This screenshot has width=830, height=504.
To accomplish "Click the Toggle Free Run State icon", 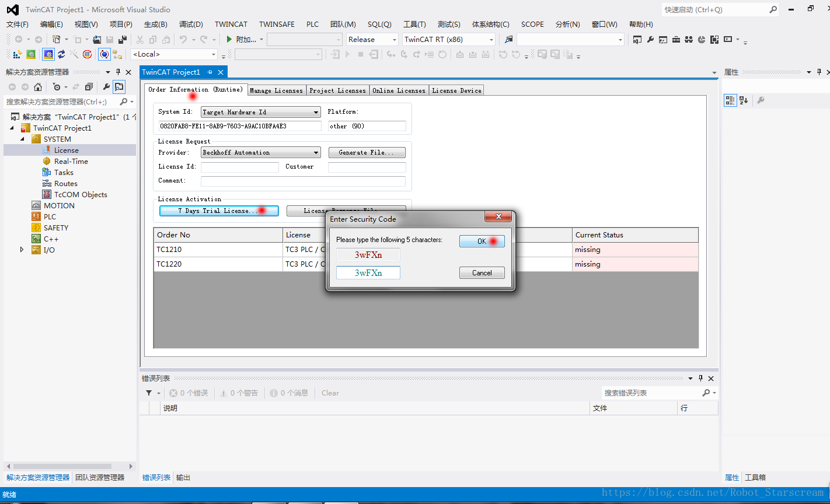I will [87, 54].
